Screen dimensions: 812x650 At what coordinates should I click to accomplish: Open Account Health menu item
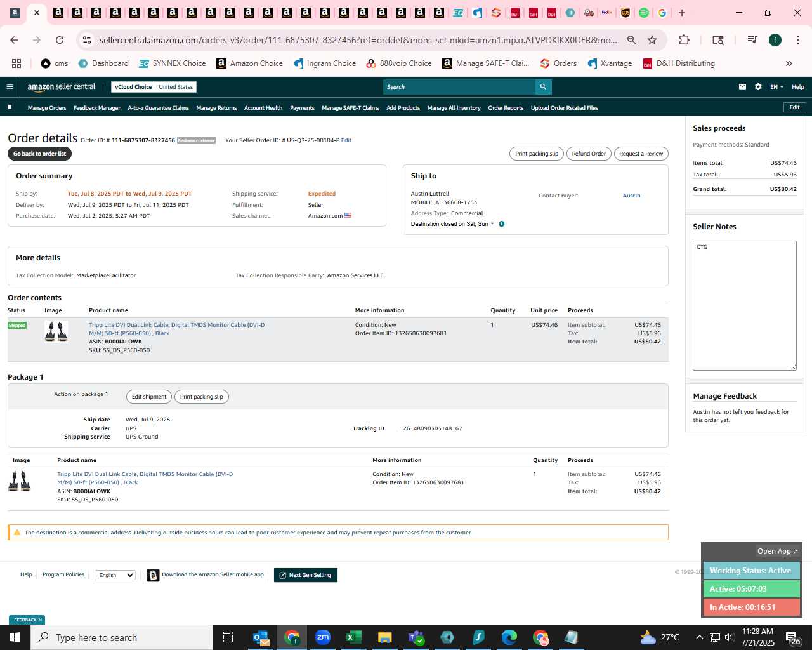pos(263,108)
